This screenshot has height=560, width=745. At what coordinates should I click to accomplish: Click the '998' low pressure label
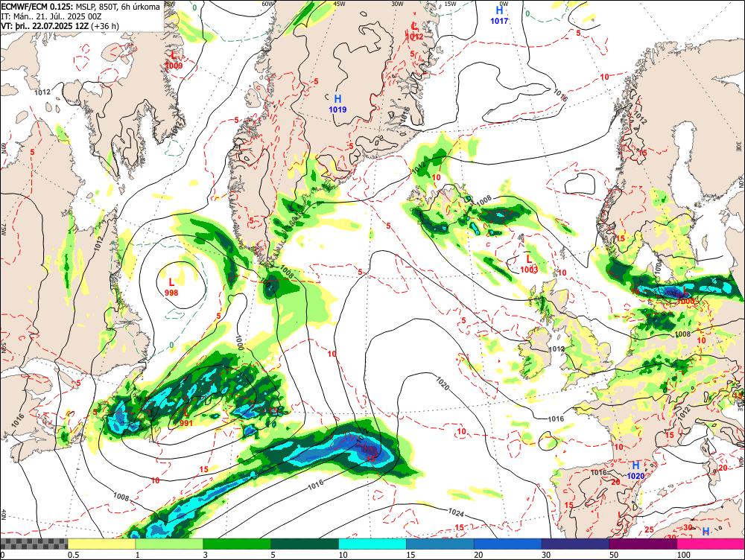[171, 293]
